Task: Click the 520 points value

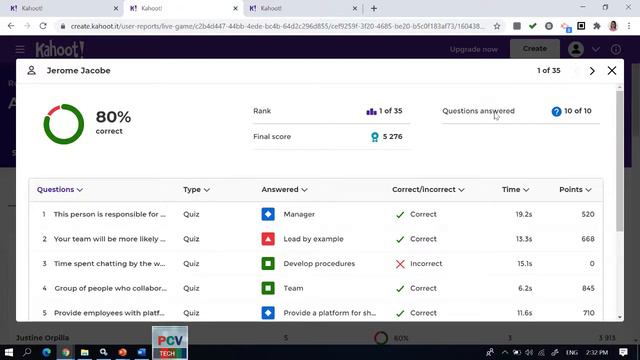Action: [588, 214]
